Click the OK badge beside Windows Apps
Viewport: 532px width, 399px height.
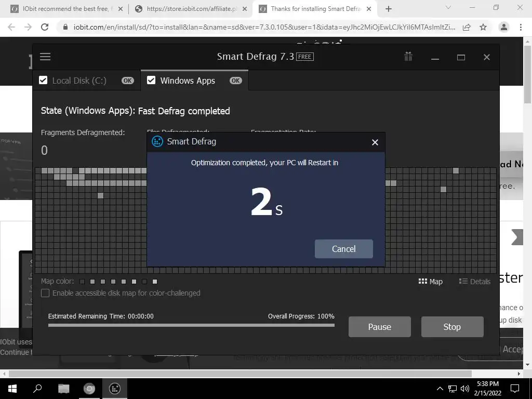coord(236,81)
